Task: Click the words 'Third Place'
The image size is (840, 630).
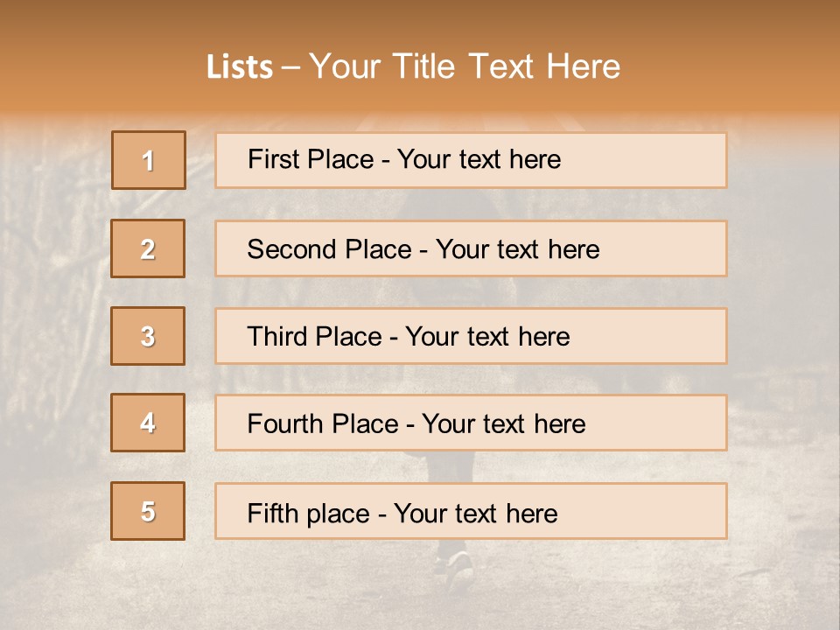Action: pos(314,336)
